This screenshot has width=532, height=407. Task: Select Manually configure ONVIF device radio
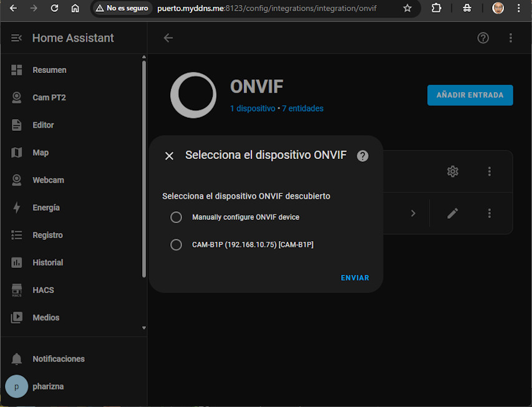[176, 217]
